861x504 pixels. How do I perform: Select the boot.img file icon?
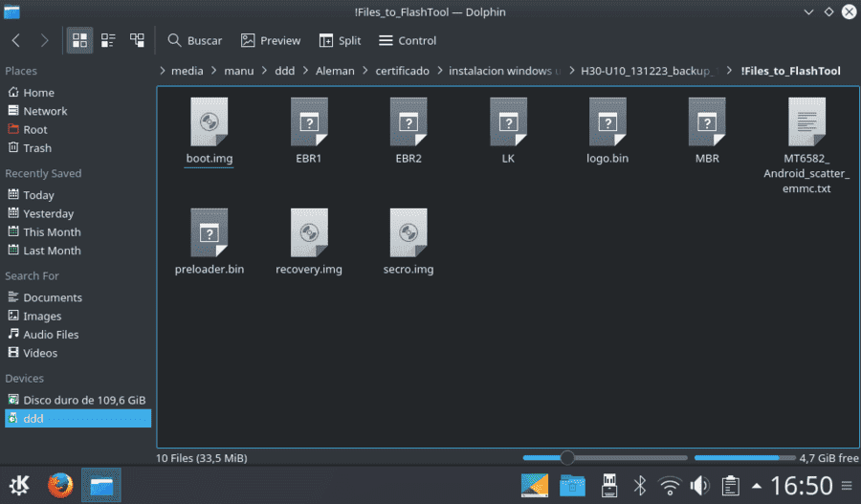point(210,121)
